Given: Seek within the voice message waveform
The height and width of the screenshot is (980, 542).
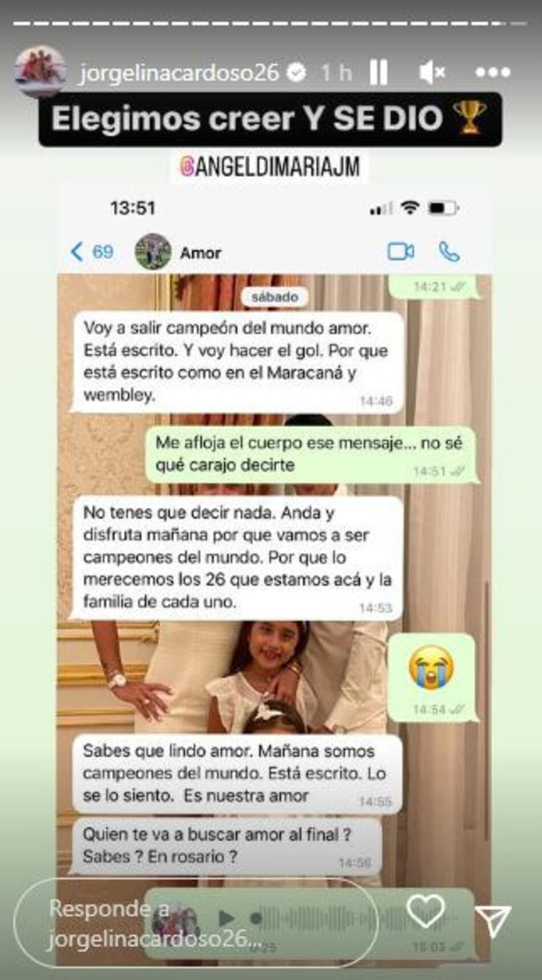Looking at the screenshot, I should pyautogui.click(x=354, y=918).
